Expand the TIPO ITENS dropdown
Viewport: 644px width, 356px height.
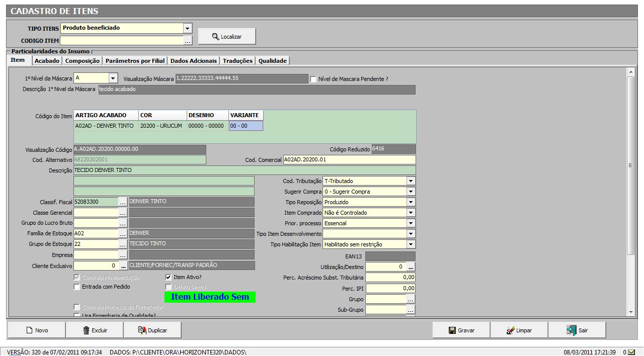point(188,29)
